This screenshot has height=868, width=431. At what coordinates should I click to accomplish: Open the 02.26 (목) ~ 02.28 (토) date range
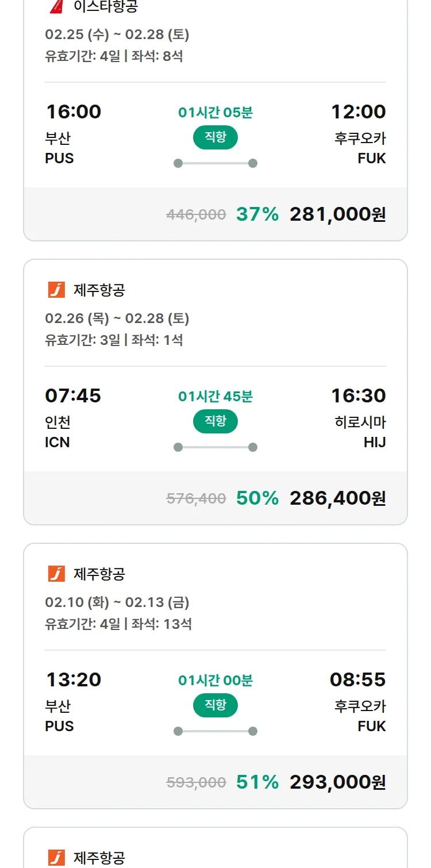117,318
